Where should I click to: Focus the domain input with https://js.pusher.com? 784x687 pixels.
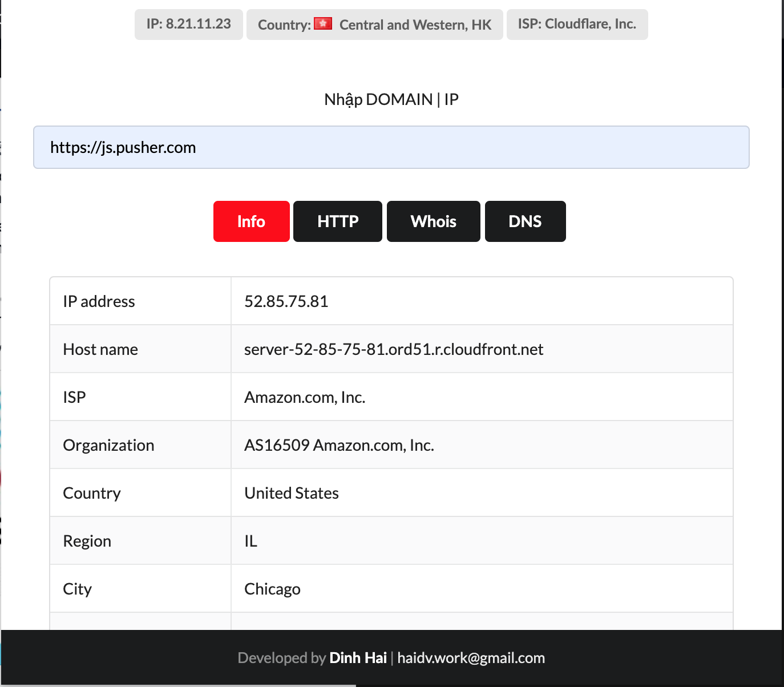(x=391, y=147)
